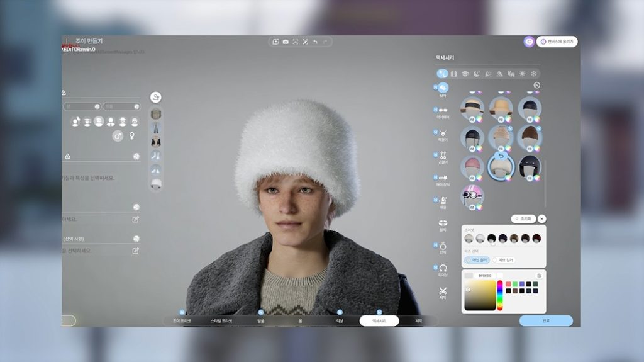Open the ring accessory category
Viewport: 644px width, 362px height.
coord(443,246)
